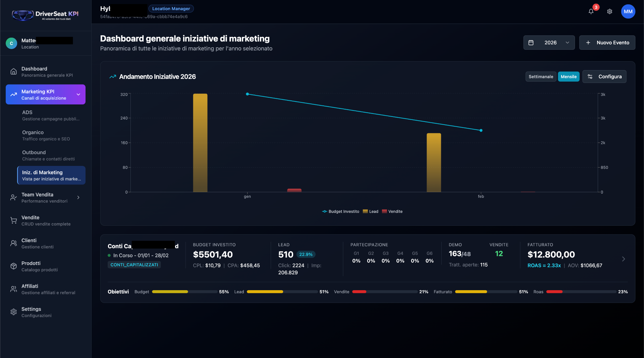This screenshot has height=358, width=644.
Task: Switch the chart to Settimanale view
Action: pyautogui.click(x=541, y=77)
